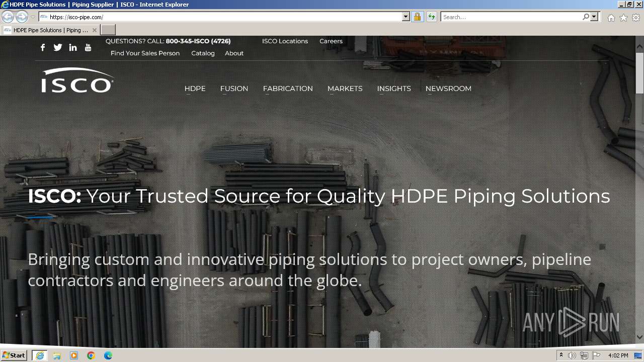This screenshot has height=362, width=644.
Task: Open the search provider dropdown arrow
Action: click(594, 17)
